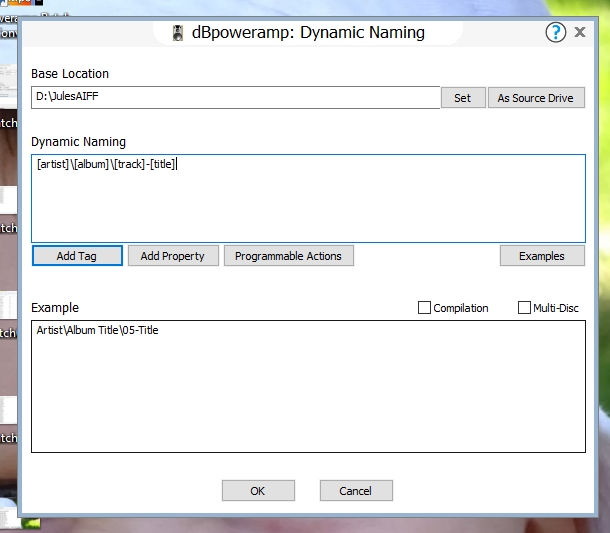Screen dimensions: 610x533
Task: Show naming Examples
Action: click(541, 256)
